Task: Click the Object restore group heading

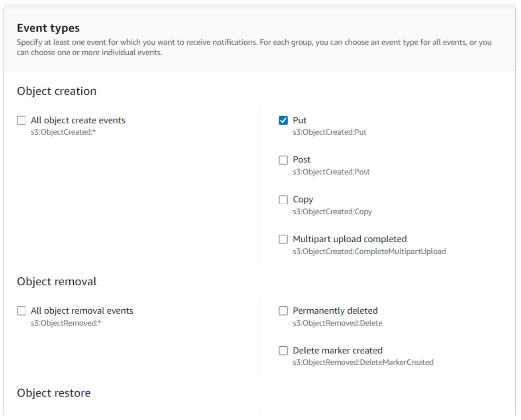Action: [x=54, y=393]
